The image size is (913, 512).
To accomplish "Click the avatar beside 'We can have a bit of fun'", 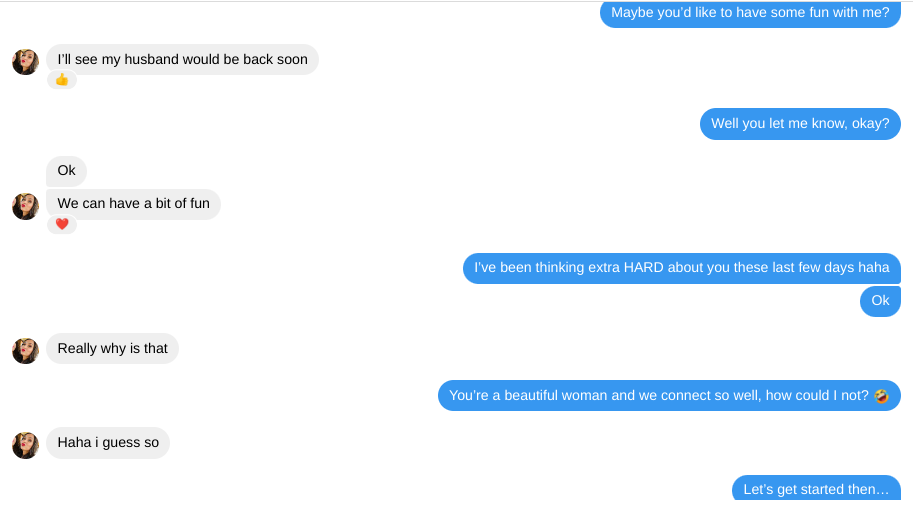I will click(x=26, y=207).
